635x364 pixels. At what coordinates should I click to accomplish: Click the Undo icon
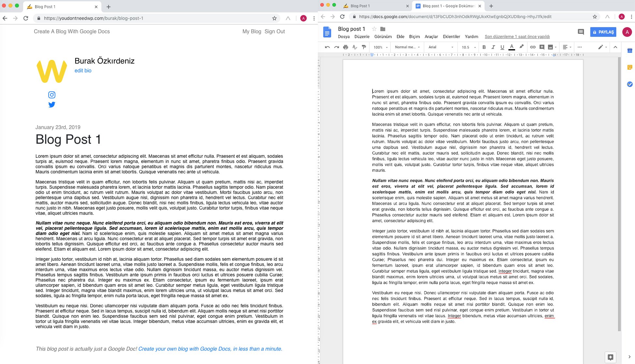click(x=327, y=47)
